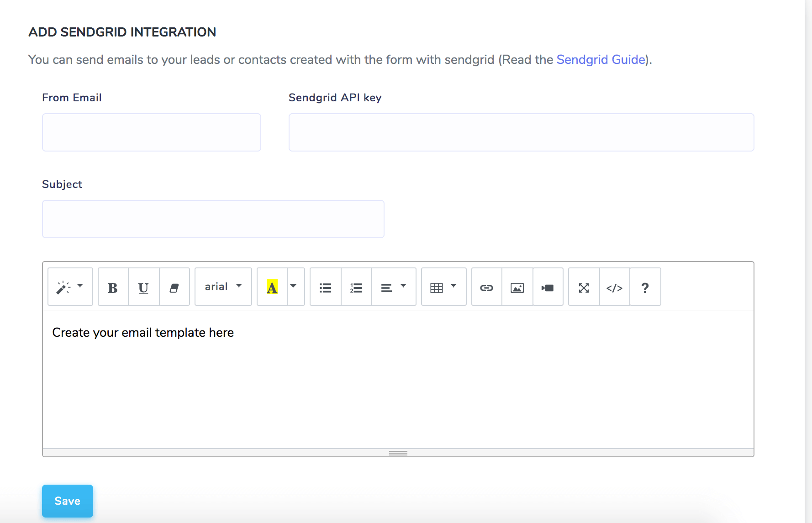Screen dimensions: 812x523
Task: Insert an ordered numbered list
Action: (356, 287)
